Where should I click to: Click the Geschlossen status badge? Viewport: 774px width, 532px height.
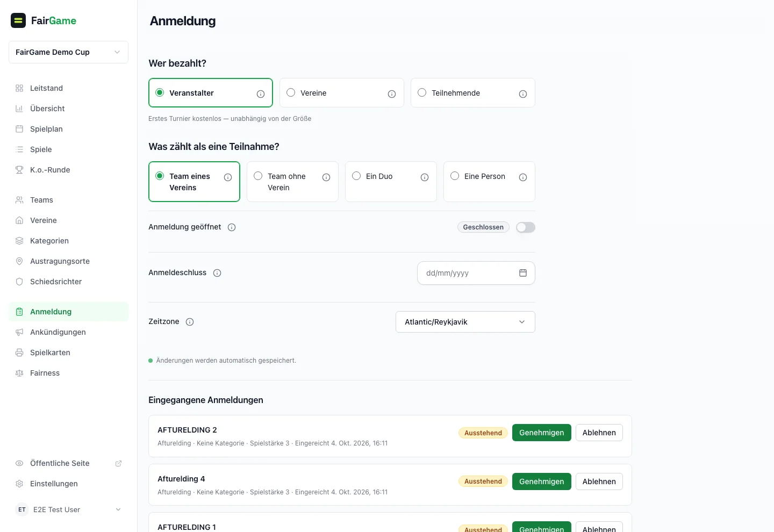(x=483, y=227)
